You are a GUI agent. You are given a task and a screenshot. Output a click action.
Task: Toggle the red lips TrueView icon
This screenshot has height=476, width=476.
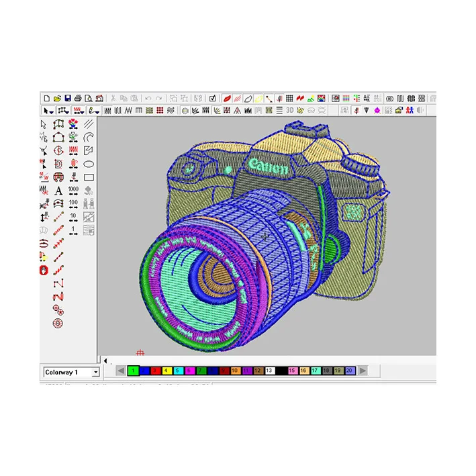tap(227, 99)
